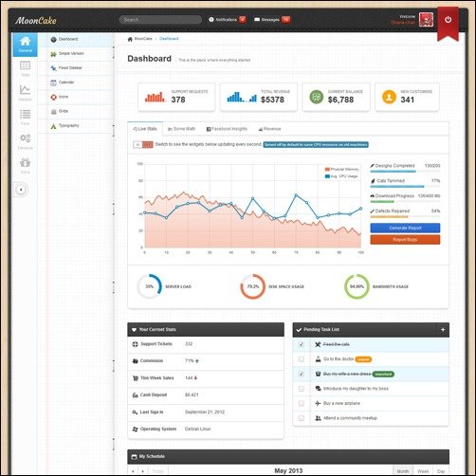The image size is (476, 476).
Task: Click the Report Bugs button
Action: coord(405,240)
